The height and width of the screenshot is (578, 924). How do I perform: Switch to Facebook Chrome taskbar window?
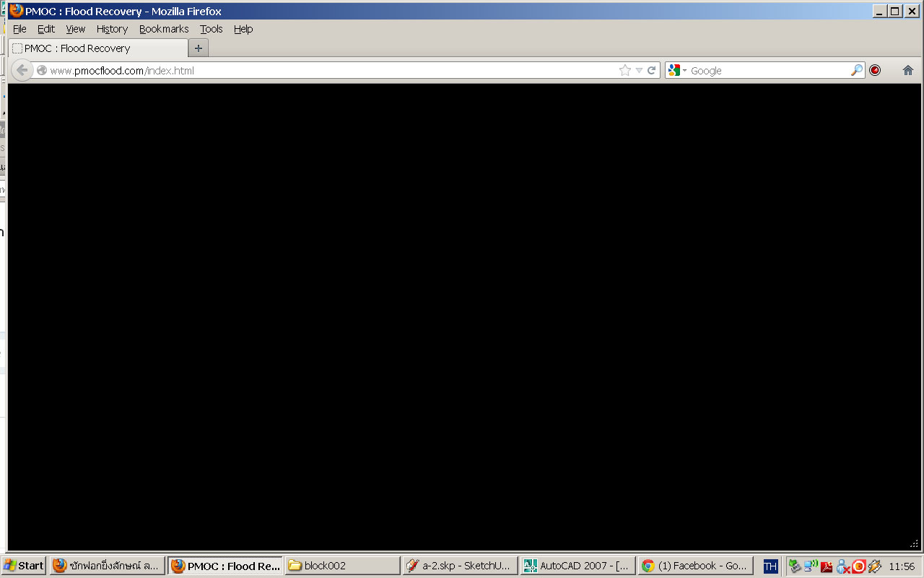coord(695,566)
